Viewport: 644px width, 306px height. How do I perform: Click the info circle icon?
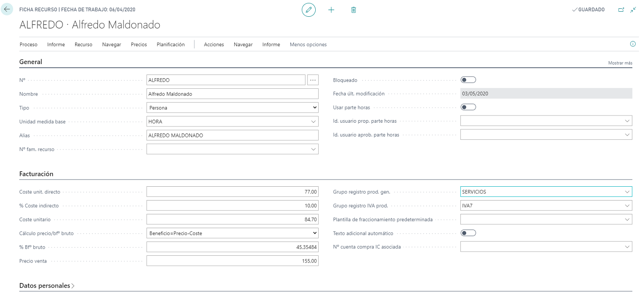[x=633, y=44]
